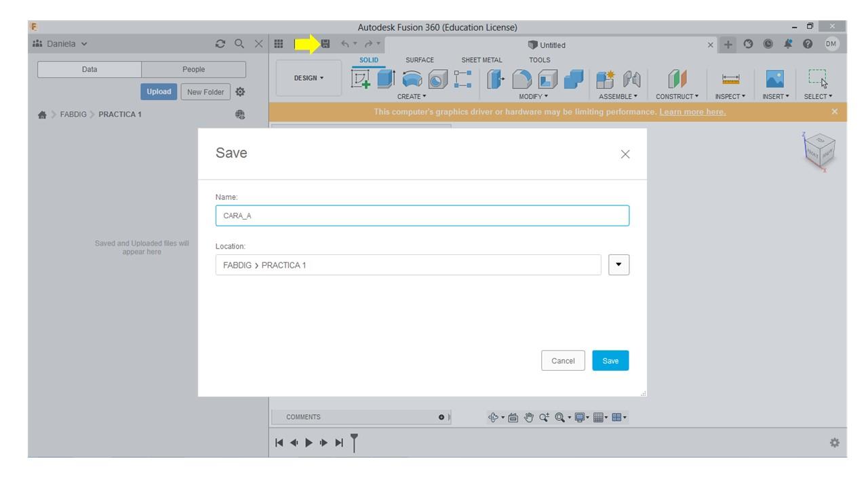Expand the CONSTRUCT menu
The image size is (868, 488).
[x=677, y=96]
